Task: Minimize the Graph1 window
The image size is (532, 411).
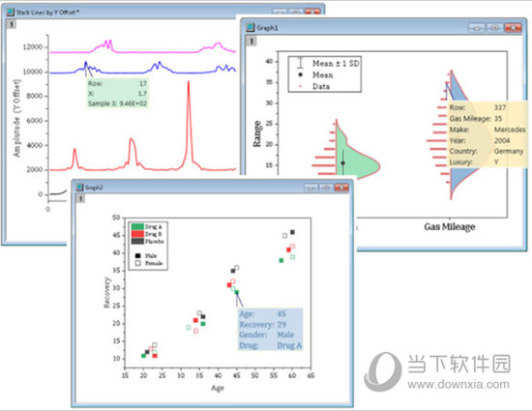Action: click(x=476, y=28)
